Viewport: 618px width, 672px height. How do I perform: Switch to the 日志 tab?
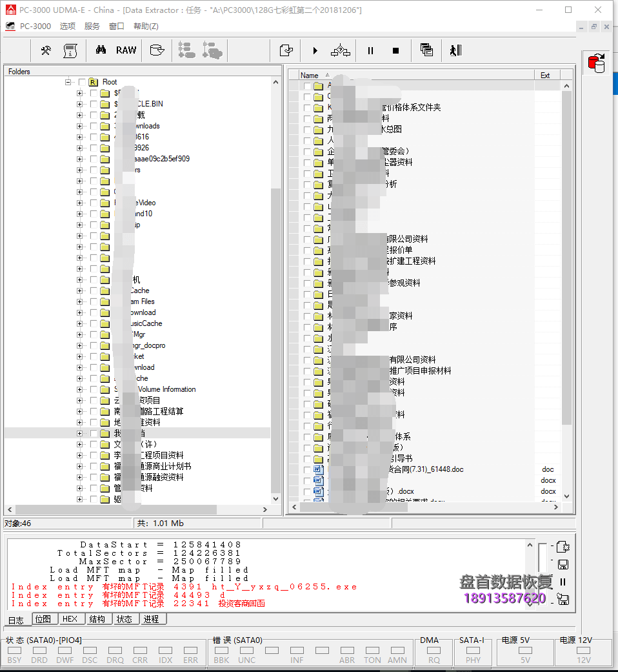16,620
